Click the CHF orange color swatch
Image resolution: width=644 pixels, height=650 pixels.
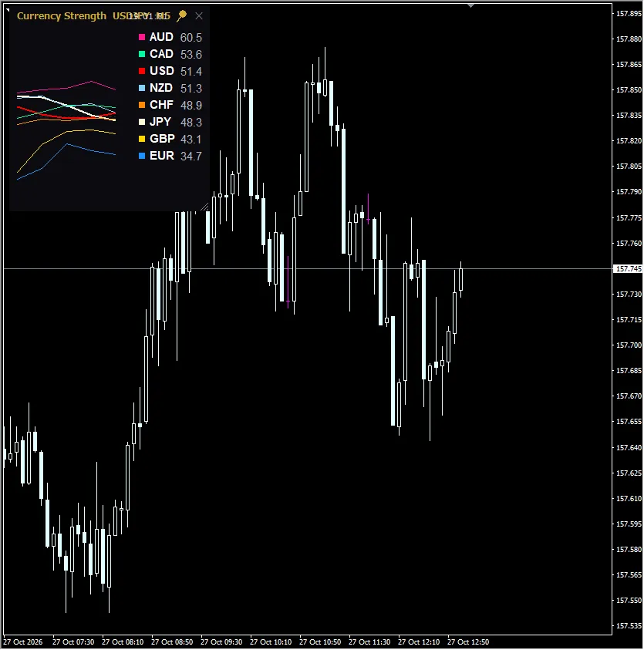142,105
